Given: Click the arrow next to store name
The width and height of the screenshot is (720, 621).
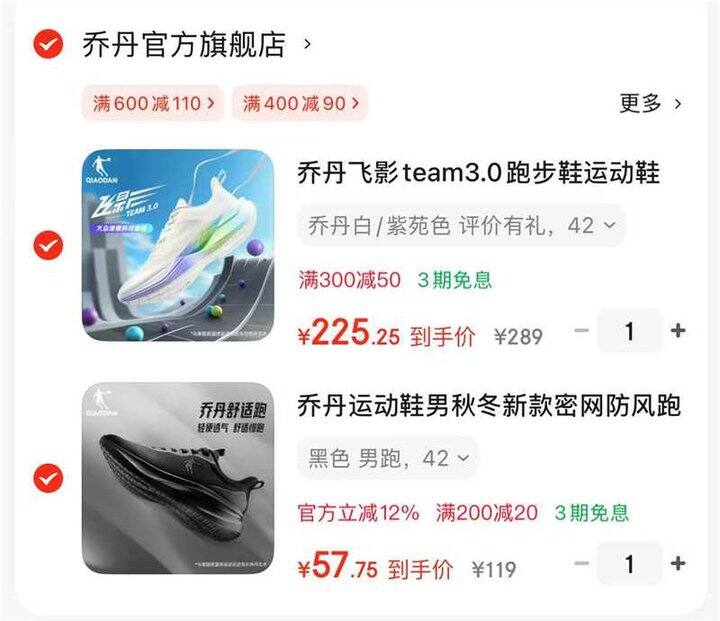Looking at the screenshot, I should (307, 45).
